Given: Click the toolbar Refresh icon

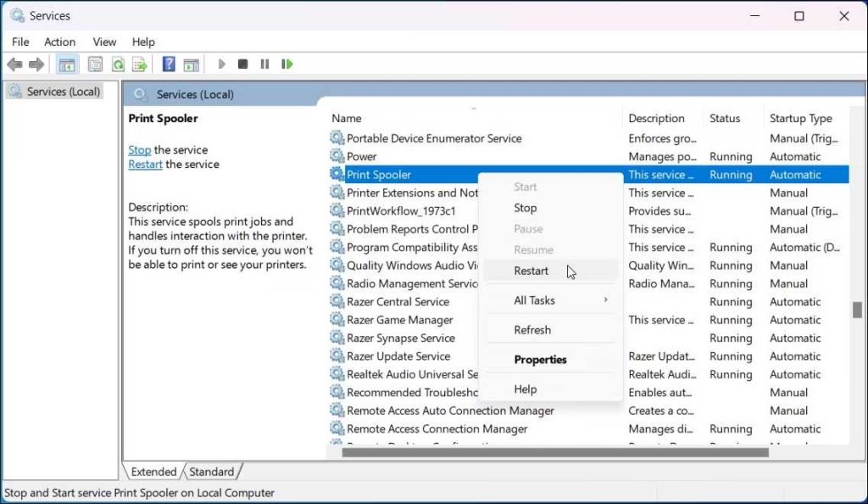Looking at the screenshot, I should click(x=118, y=64).
